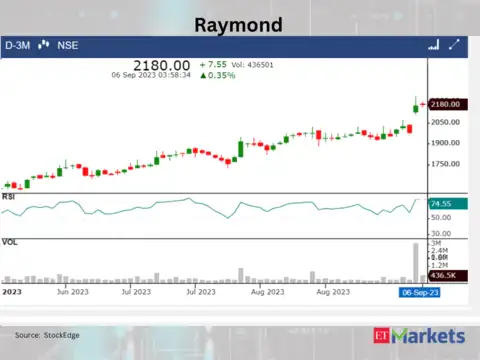Click the '+ 7.55' change value

point(213,64)
